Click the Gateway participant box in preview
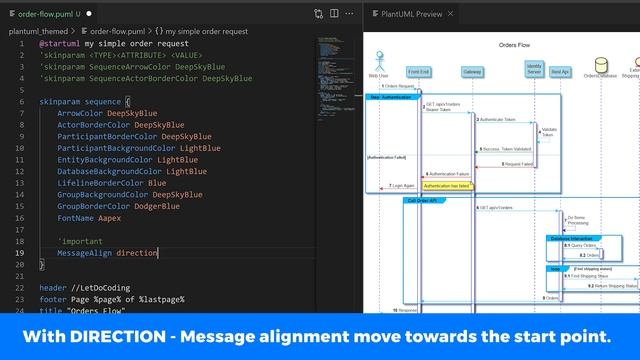This screenshot has height=360, width=640. click(x=472, y=72)
